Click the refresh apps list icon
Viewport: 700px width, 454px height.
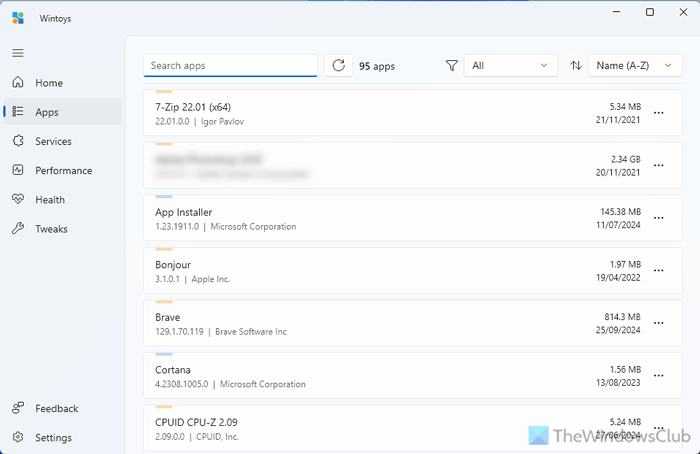tap(338, 66)
